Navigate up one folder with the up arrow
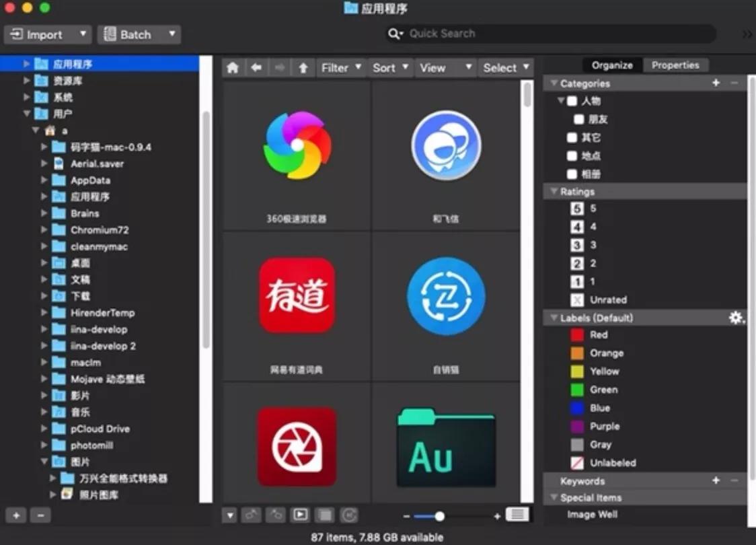Viewport: 756px width, 545px height. coord(303,67)
